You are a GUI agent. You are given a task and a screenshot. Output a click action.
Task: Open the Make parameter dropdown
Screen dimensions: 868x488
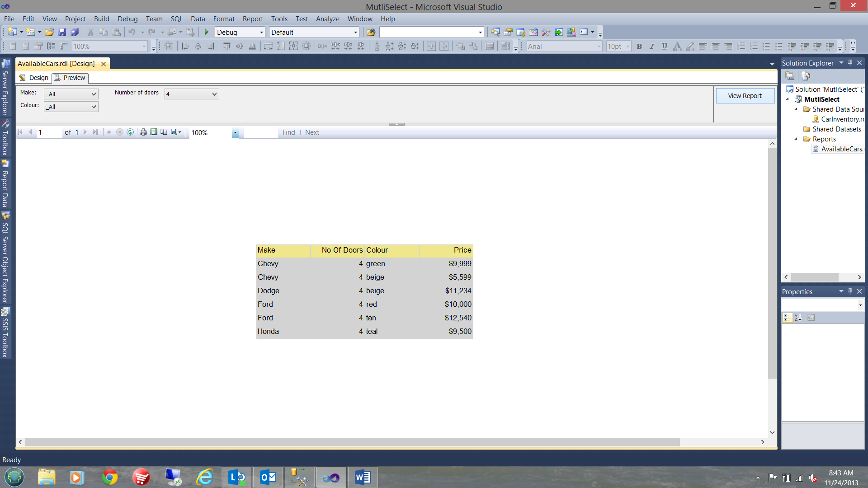coord(94,94)
